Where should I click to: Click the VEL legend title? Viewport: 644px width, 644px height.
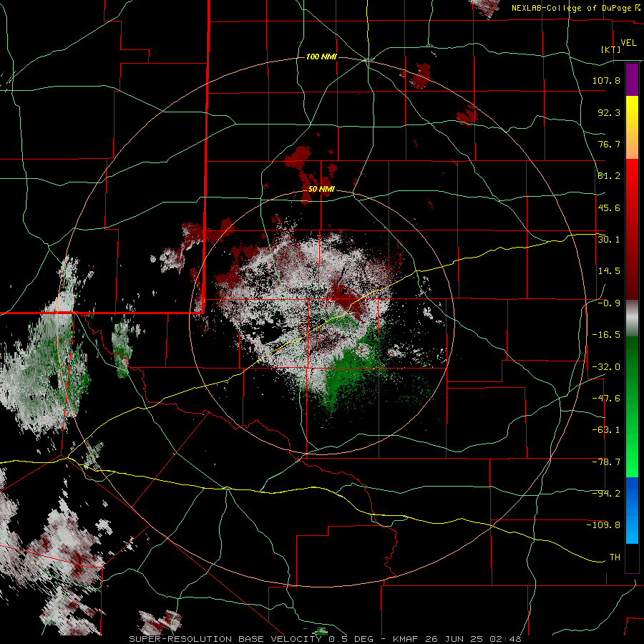coord(628,43)
